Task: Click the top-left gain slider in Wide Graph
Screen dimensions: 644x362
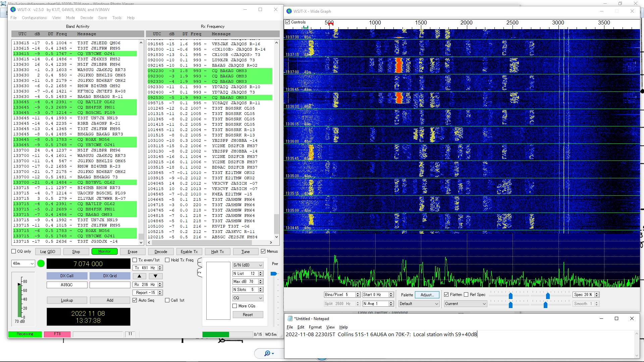Action: [x=511, y=296]
